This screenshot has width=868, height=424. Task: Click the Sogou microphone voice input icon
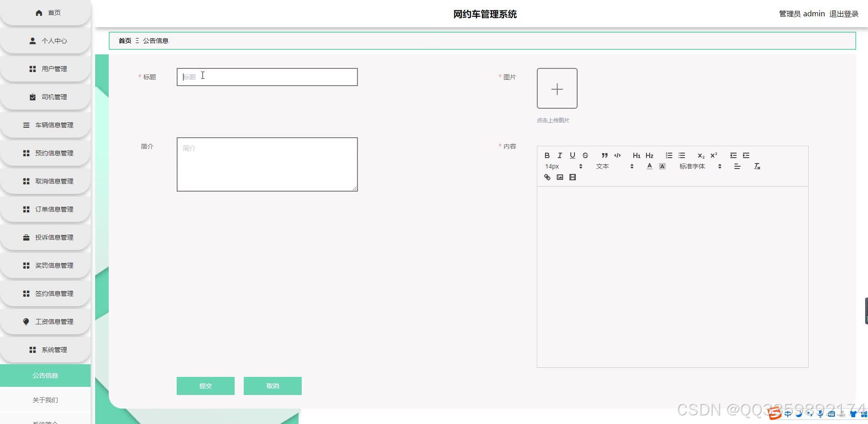point(820,413)
